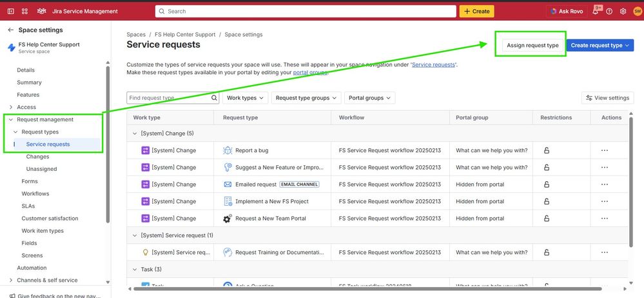Image resolution: width=644 pixels, height=298 pixels.
Task: Open Unassigned under Request types
Action: [41, 169]
